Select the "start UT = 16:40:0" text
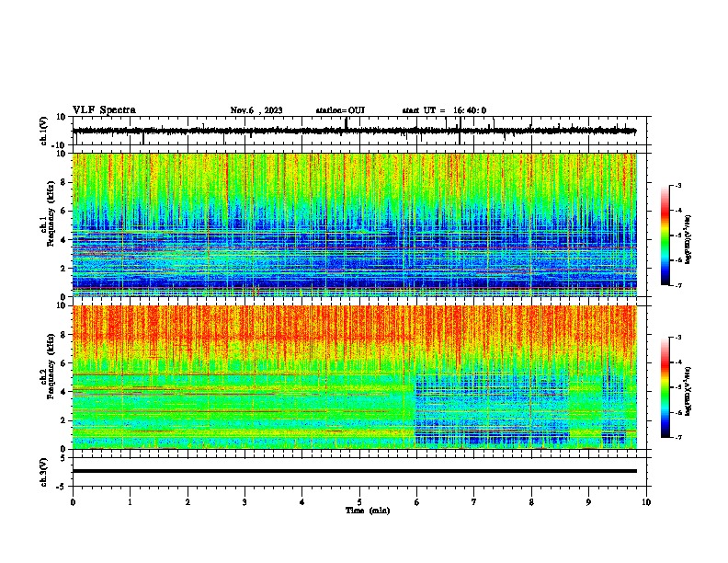This screenshot has width=728, height=563. click(444, 110)
